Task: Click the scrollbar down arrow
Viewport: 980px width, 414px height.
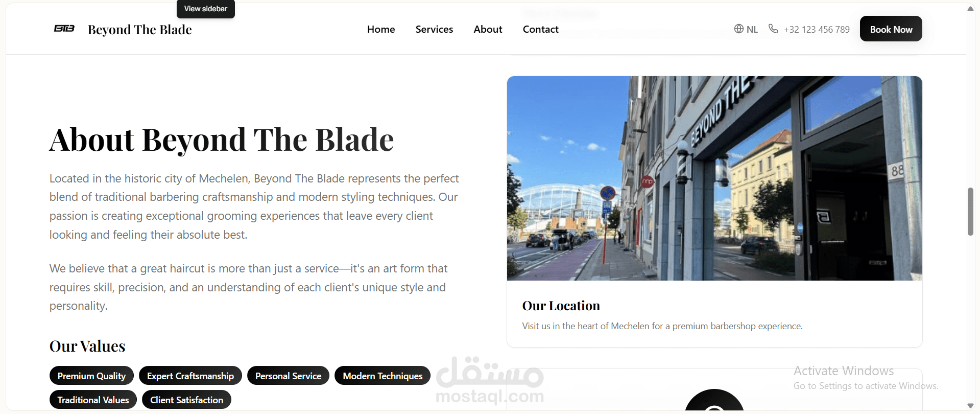Action: coord(970,406)
